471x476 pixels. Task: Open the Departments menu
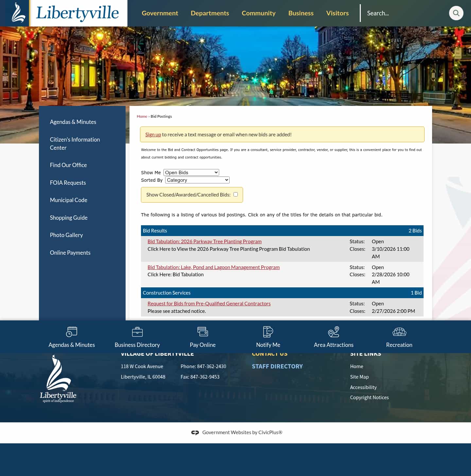point(210,13)
